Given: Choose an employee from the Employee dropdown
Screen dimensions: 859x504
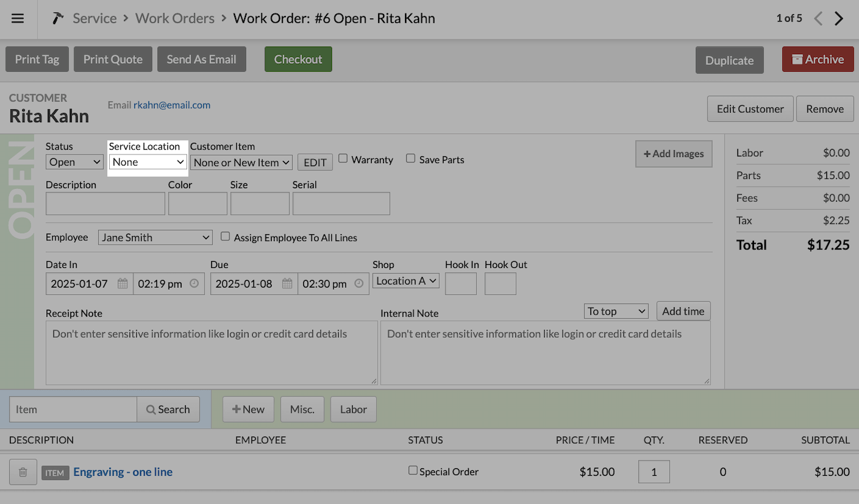Looking at the screenshot, I should coord(155,237).
